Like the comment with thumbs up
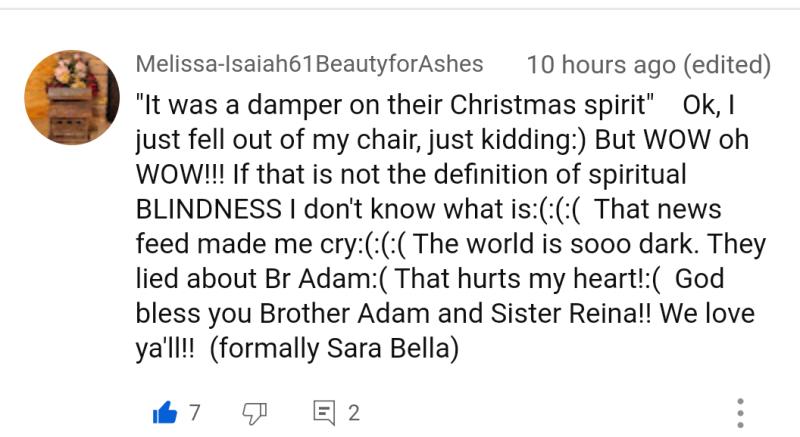The image size is (800, 437). coord(164,412)
